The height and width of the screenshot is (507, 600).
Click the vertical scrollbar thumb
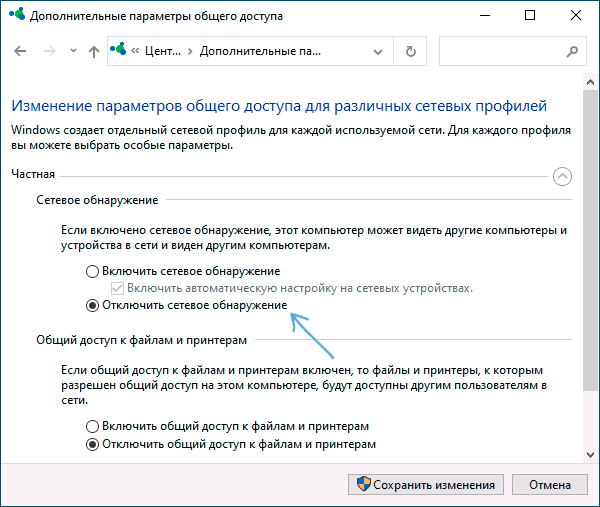(590, 240)
